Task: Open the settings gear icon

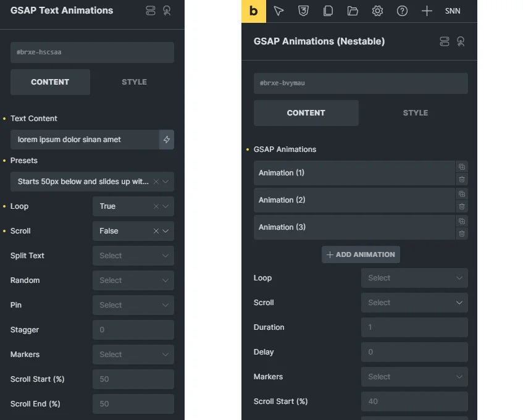Action: (x=377, y=11)
